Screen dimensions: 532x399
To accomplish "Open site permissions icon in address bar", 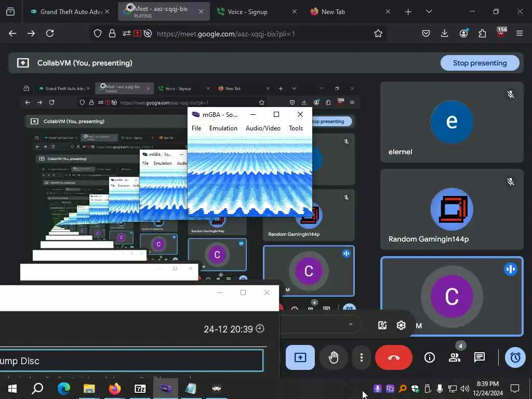I will click(x=127, y=34).
